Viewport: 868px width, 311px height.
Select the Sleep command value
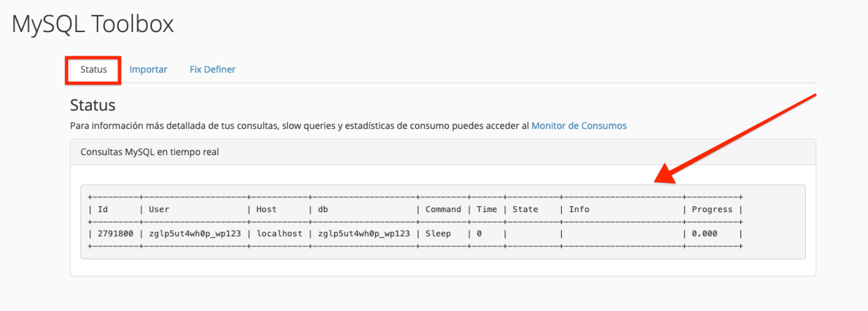click(439, 234)
